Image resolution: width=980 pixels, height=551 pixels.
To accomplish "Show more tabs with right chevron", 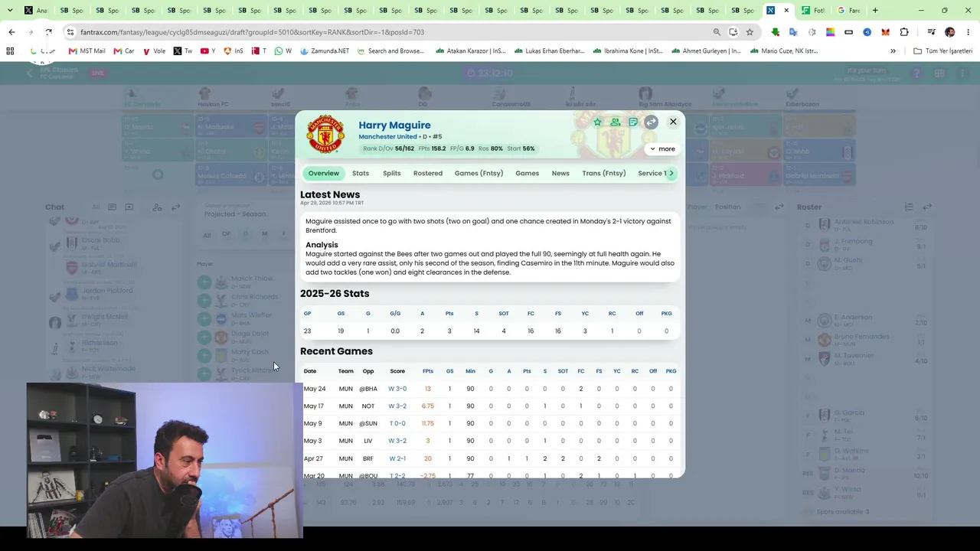I will click(671, 173).
